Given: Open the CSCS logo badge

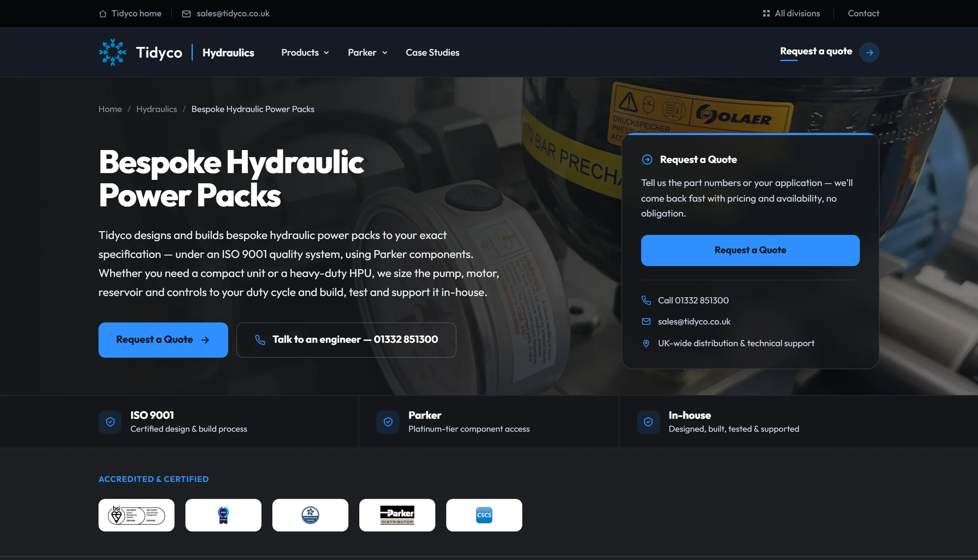Looking at the screenshot, I should point(484,515).
